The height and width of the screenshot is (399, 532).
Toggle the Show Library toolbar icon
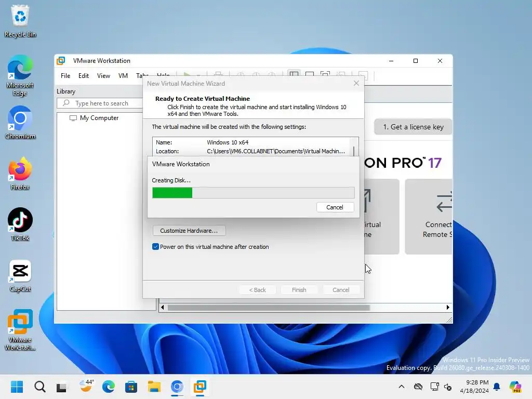[294, 74]
